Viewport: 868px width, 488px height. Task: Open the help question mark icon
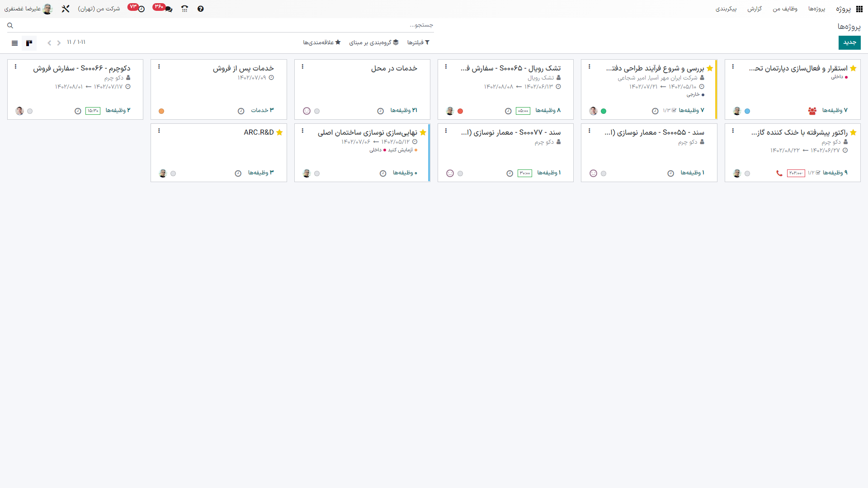(200, 9)
